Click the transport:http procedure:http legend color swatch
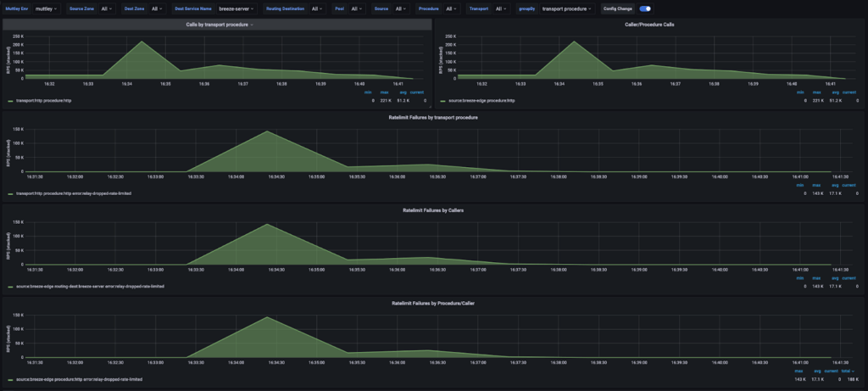Image resolution: width=868 pixels, height=391 pixels. (x=10, y=101)
